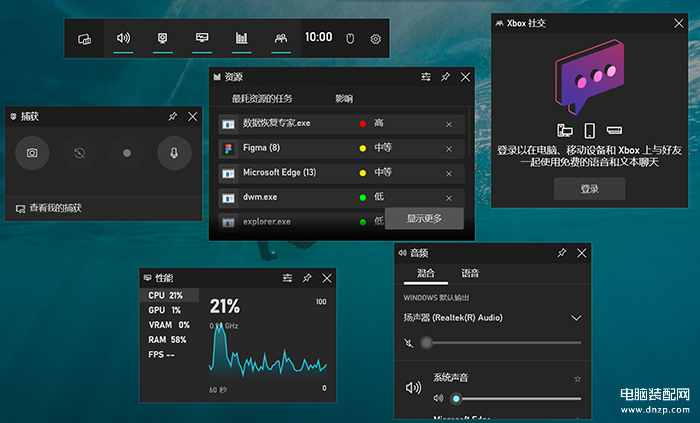Pin the Capture widget
Screen dimensions: 700x423
coord(172,116)
